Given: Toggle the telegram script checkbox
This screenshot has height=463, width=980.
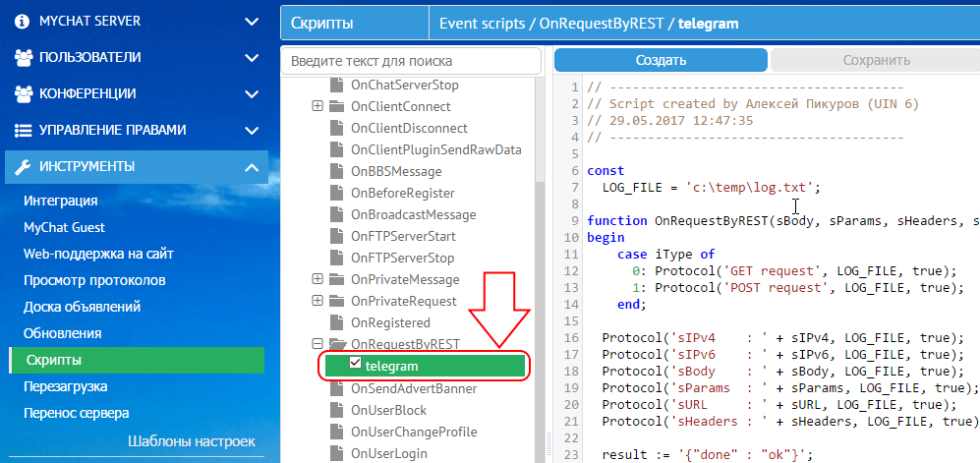Looking at the screenshot, I should (x=356, y=366).
